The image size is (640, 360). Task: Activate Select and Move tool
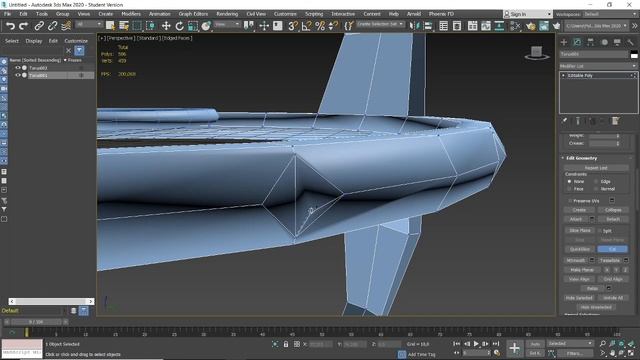pyautogui.click(x=166, y=26)
